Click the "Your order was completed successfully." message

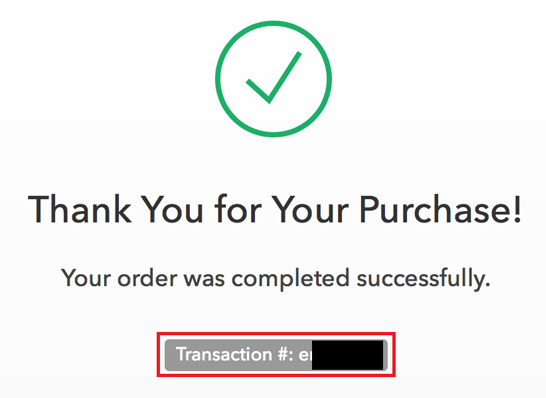coord(276,279)
